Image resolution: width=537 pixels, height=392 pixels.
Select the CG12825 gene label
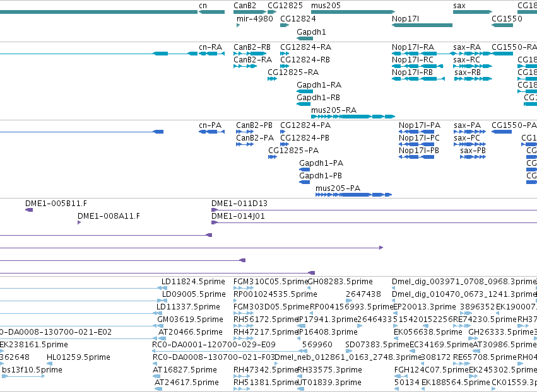(285, 6)
